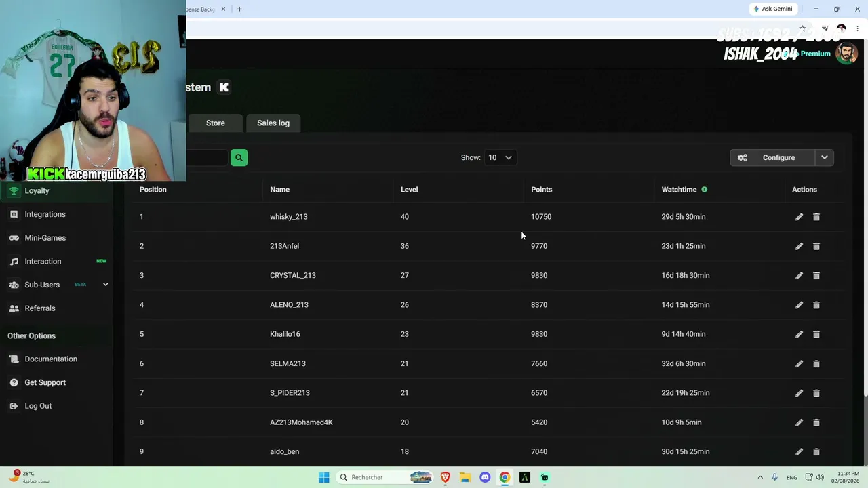
Task: Delete S_PIDER213 with the trash icon
Action: click(816, 393)
